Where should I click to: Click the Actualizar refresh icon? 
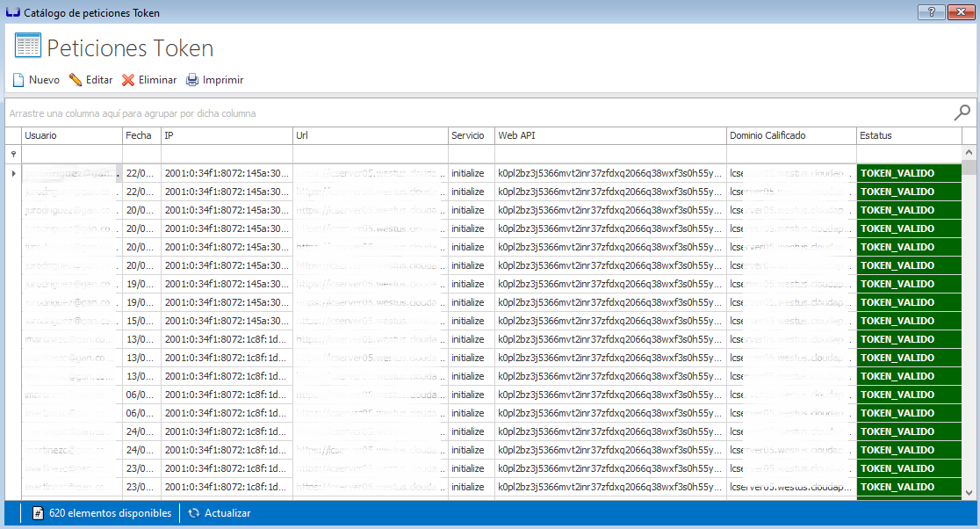pos(194,512)
